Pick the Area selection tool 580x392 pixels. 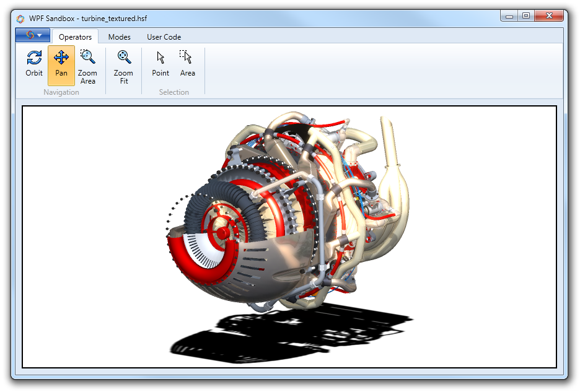[187, 64]
